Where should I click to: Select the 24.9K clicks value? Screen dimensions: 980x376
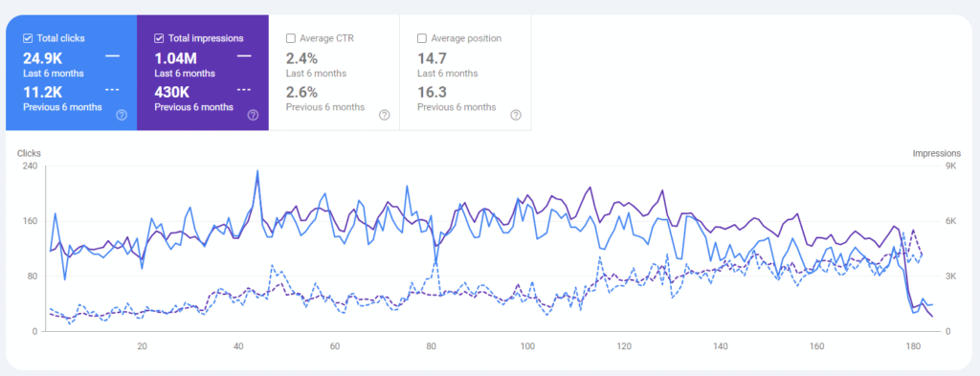coord(42,58)
